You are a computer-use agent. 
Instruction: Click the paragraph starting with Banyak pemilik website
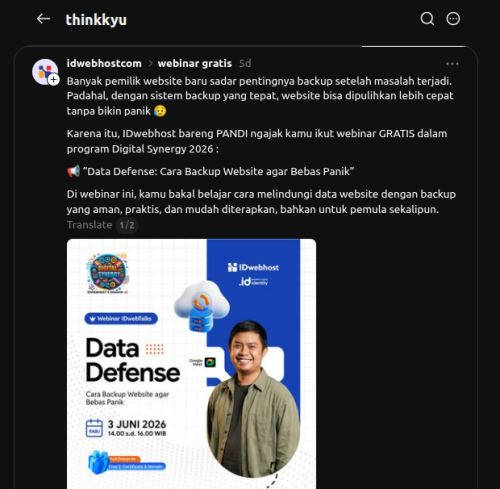point(260,96)
